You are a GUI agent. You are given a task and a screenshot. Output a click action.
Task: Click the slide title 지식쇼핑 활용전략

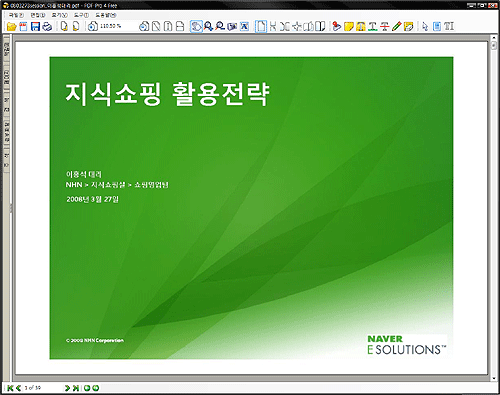point(167,94)
